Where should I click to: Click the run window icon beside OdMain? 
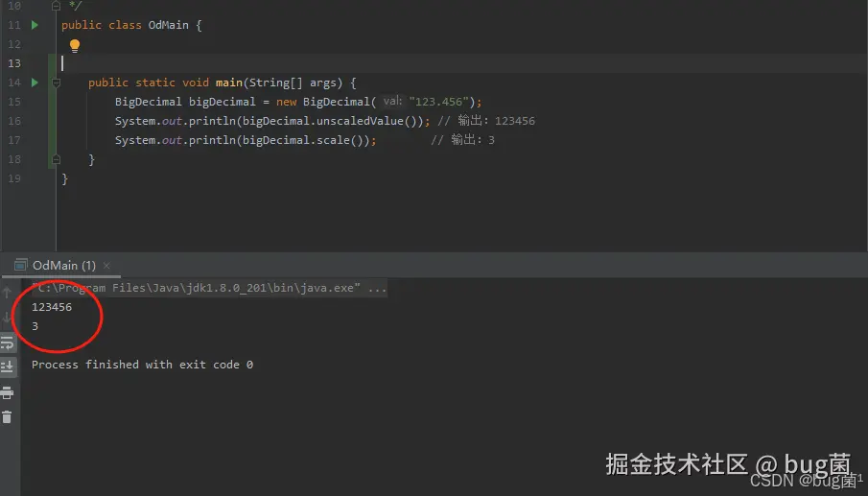pos(20,265)
